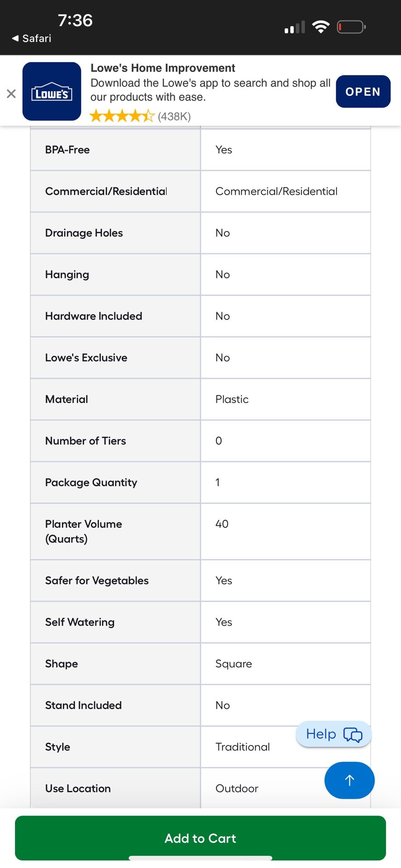Screen dimensions: 401x868
Task: Dismiss the app banner with X
Action: pyautogui.click(x=11, y=94)
